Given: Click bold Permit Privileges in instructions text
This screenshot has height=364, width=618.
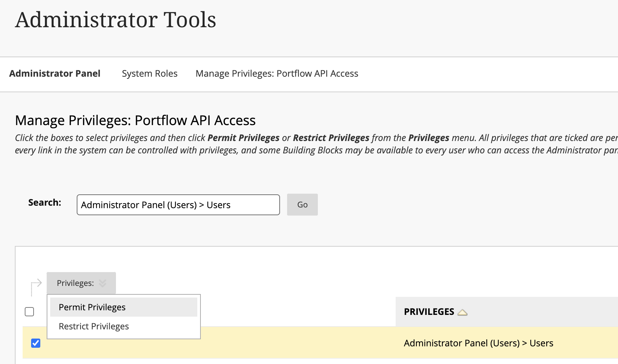Looking at the screenshot, I should click(x=243, y=138).
